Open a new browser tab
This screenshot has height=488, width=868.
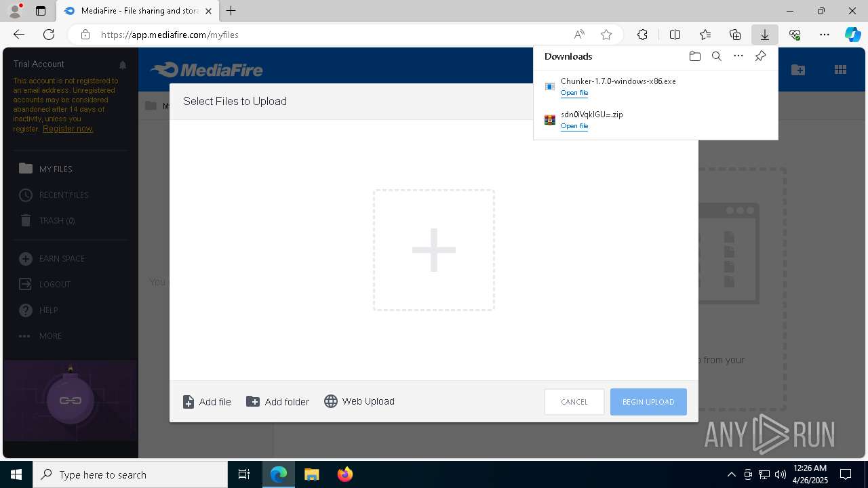click(231, 11)
